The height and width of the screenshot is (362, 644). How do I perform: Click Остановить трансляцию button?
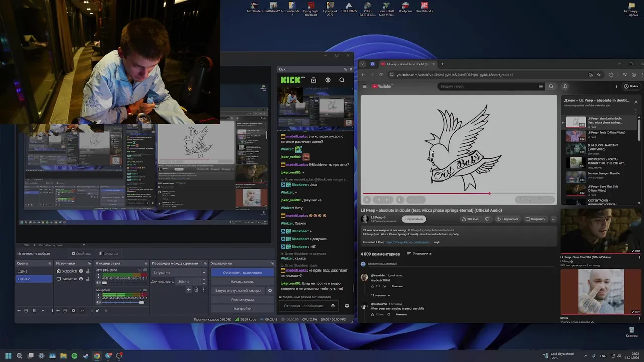242,272
